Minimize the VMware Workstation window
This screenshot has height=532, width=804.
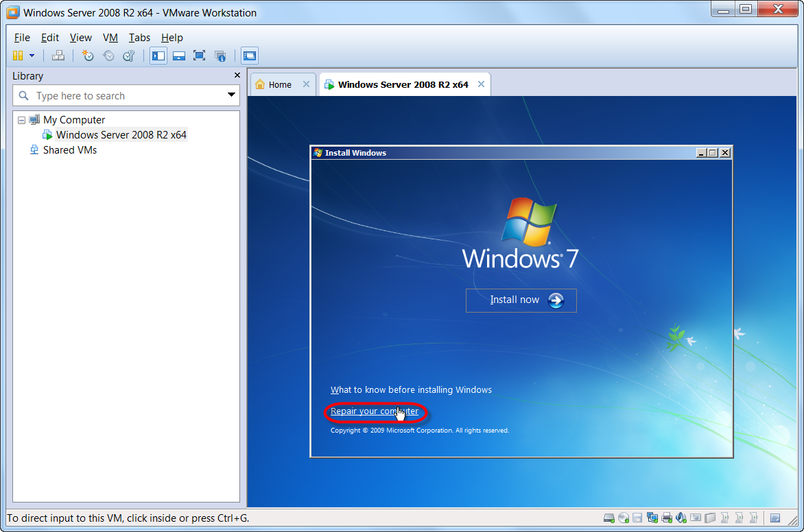[723, 10]
